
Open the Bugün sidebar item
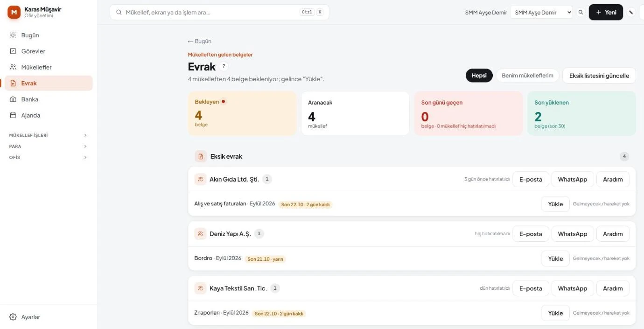point(49,35)
